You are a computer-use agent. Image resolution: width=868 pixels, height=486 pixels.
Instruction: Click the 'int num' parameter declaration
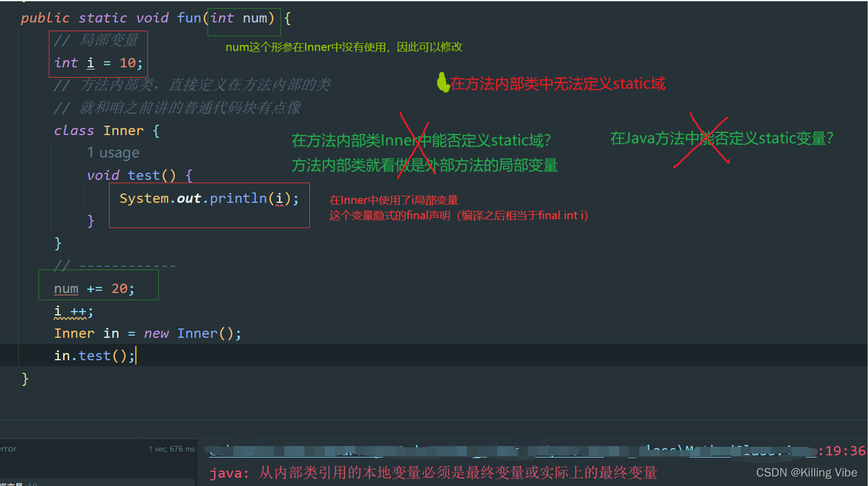pos(239,18)
